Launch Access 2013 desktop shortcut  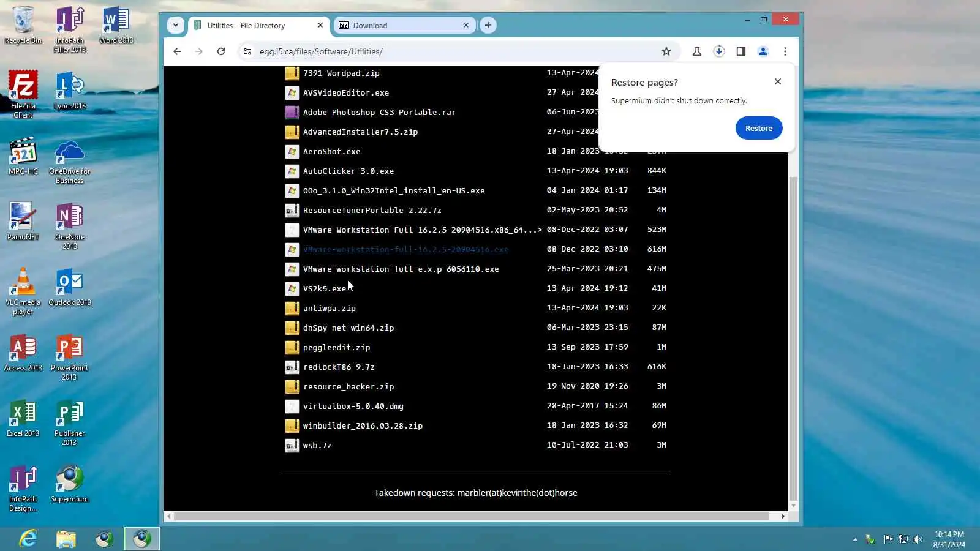click(23, 353)
